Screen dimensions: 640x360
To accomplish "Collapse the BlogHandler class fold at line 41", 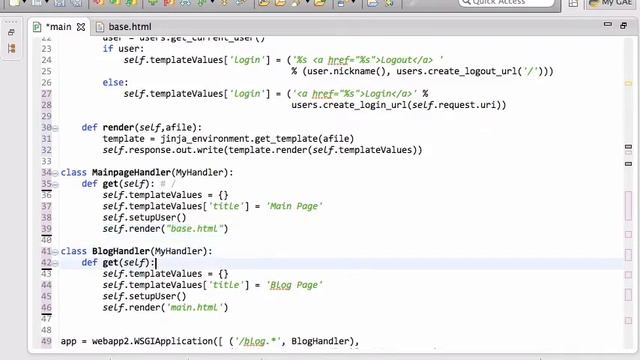I will tap(56, 252).
